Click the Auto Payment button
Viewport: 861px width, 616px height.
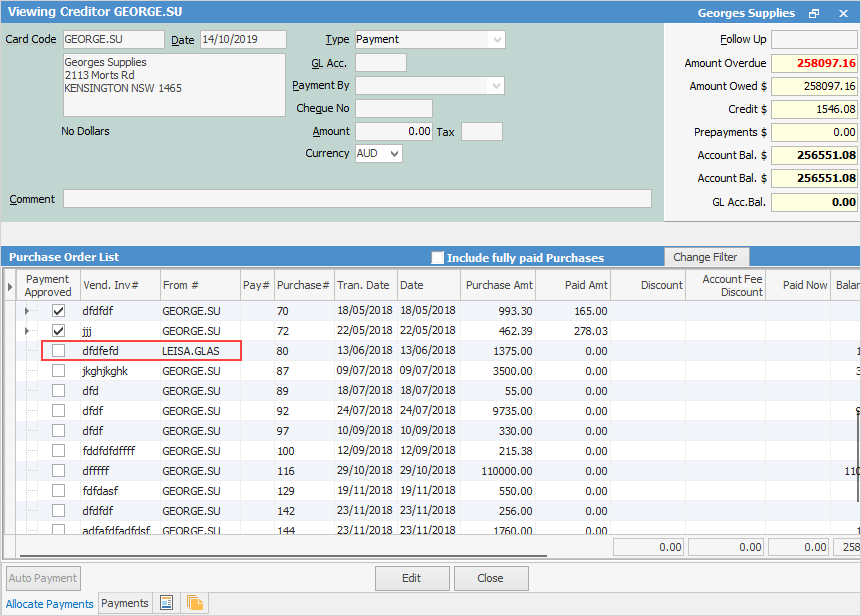click(x=42, y=578)
